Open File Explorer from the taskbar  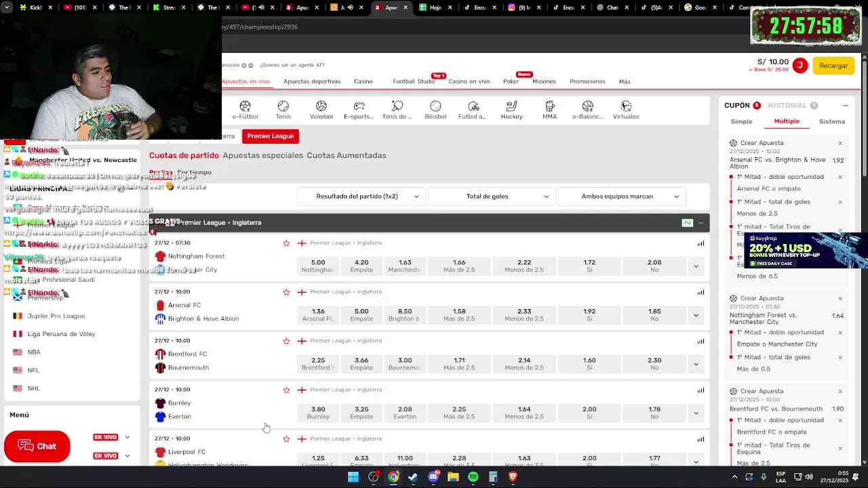453,477
